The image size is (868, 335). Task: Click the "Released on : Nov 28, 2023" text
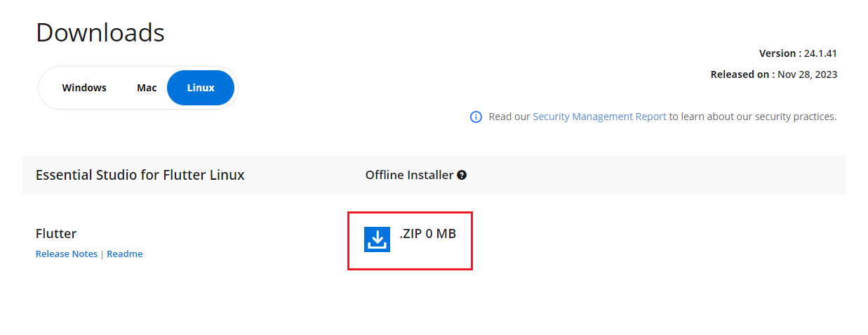coord(774,74)
